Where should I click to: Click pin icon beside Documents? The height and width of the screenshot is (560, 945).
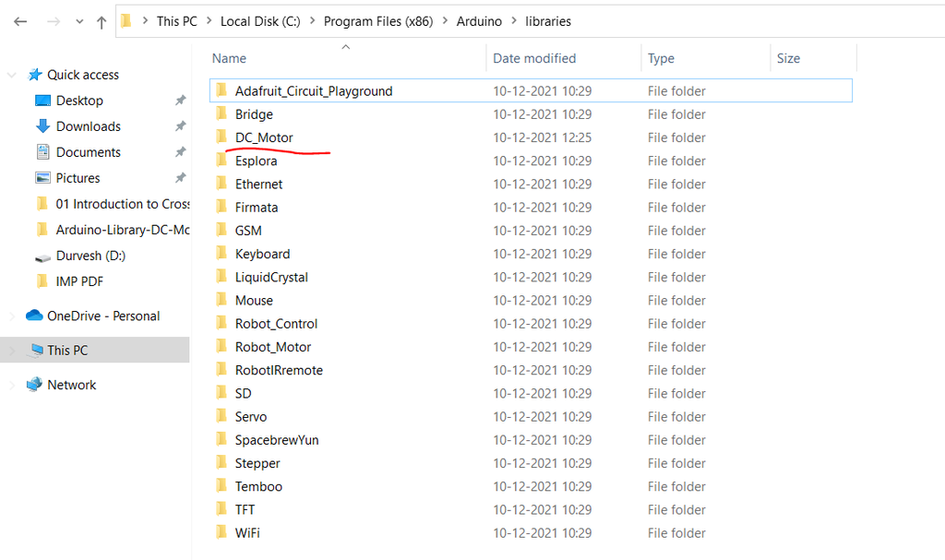pos(180,152)
